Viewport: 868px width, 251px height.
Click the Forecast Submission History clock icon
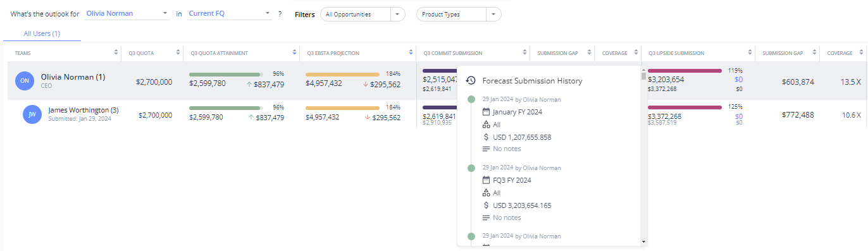[x=471, y=81]
